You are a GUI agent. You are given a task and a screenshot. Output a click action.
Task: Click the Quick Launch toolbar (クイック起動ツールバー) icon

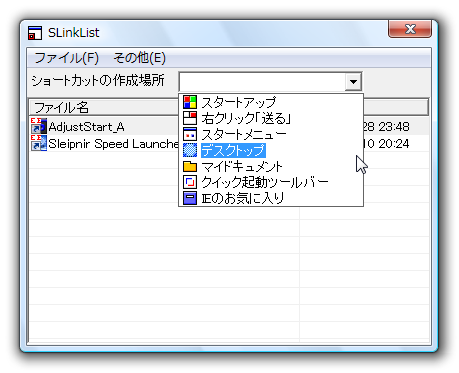click(x=190, y=182)
